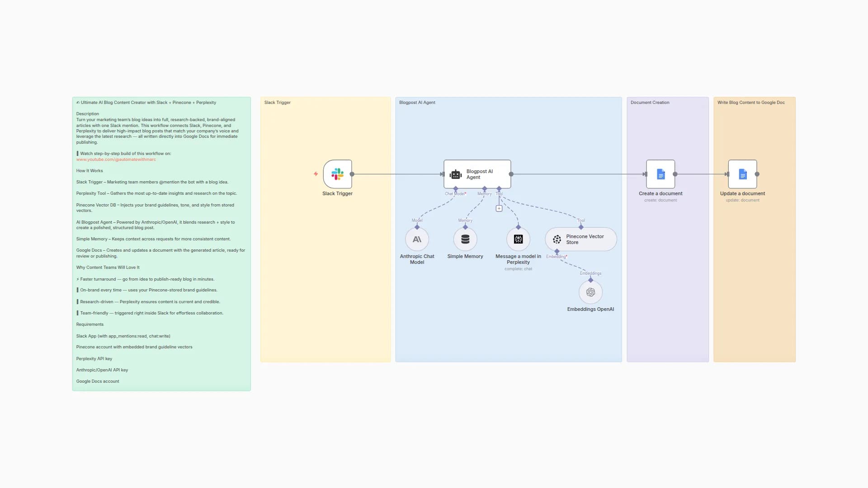Open the youtube.com/@automatewithmarc link
This screenshot has height=488, width=868.
116,160
